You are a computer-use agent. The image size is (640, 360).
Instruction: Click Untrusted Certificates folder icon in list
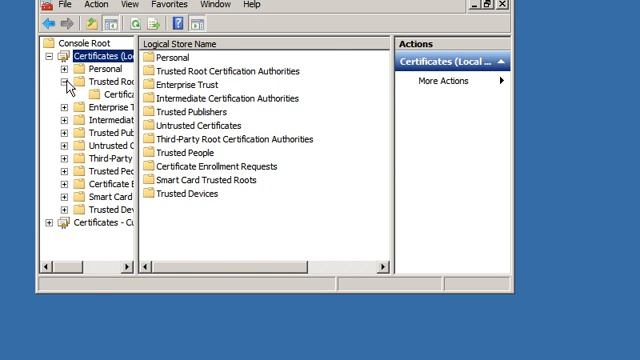coord(149,125)
